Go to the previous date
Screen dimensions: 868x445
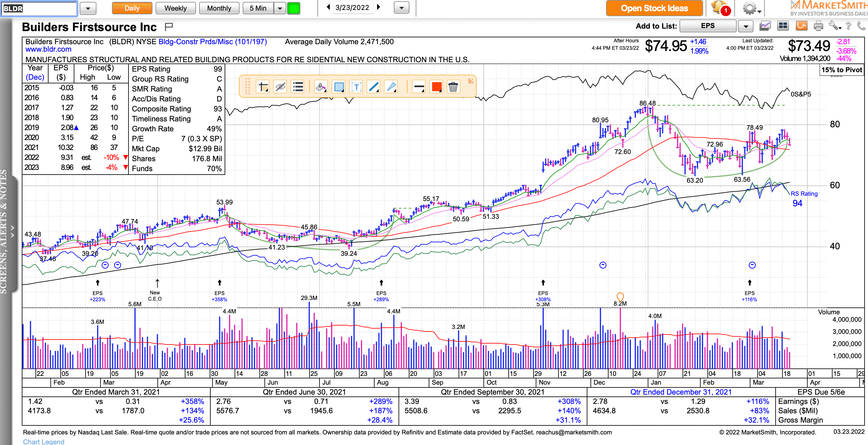(x=328, y=7)
